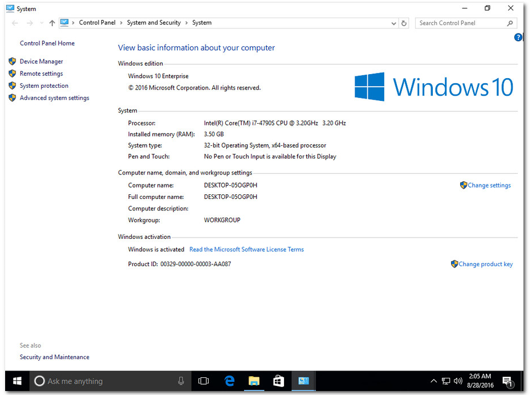Minimize the System window
The image size is (532, 395).
[x=465, y=8]
